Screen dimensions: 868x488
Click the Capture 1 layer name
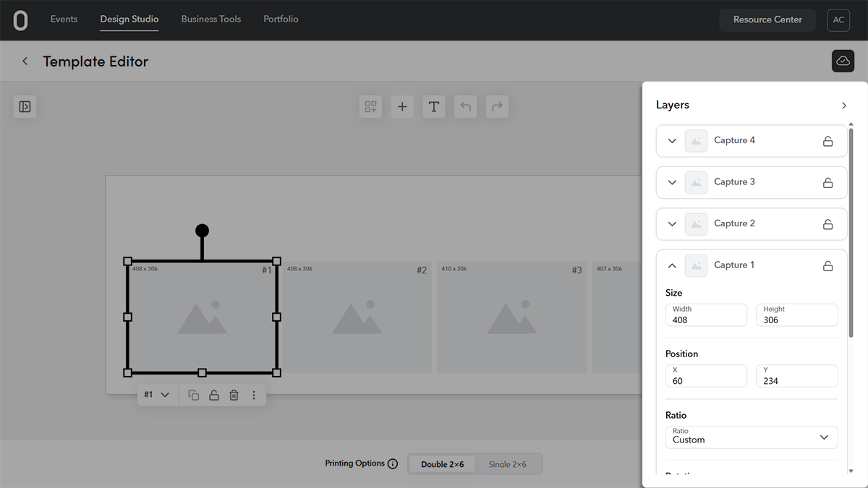coord(733,265)
